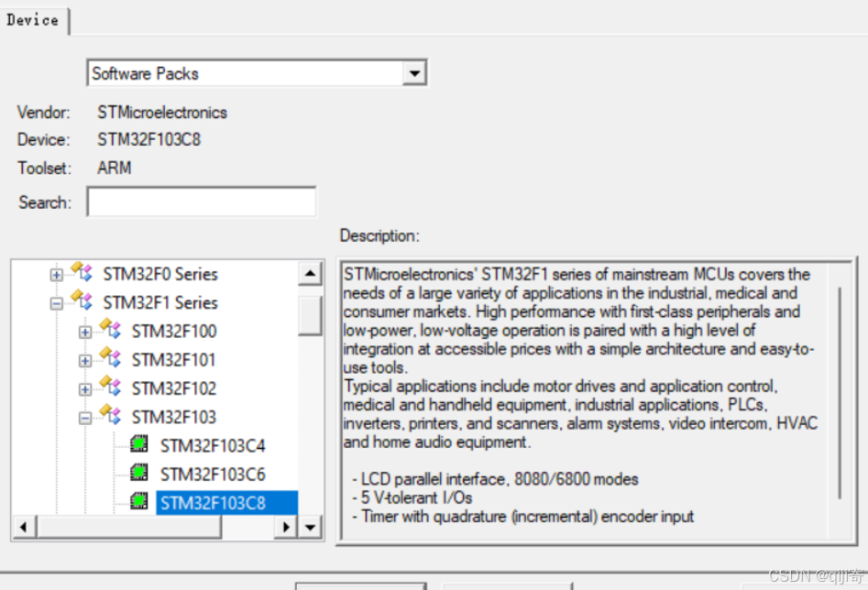
Task: Click the STM32F103C6 chip icon
Action: pos(139,473)
